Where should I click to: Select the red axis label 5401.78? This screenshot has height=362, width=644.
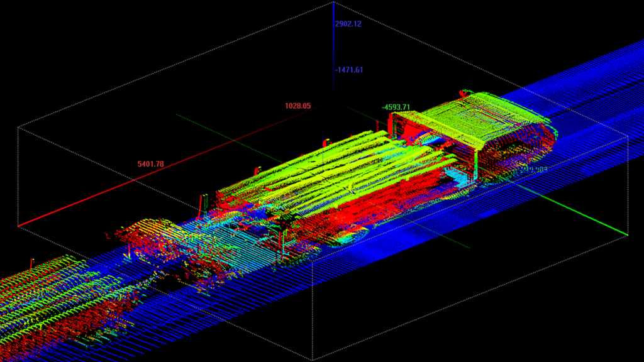[150, 164]
